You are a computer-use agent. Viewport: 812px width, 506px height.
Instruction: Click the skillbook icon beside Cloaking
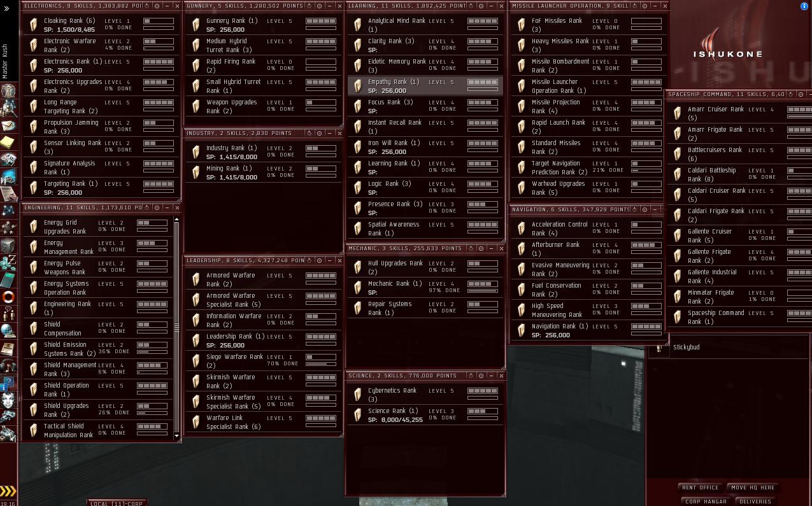34,25
